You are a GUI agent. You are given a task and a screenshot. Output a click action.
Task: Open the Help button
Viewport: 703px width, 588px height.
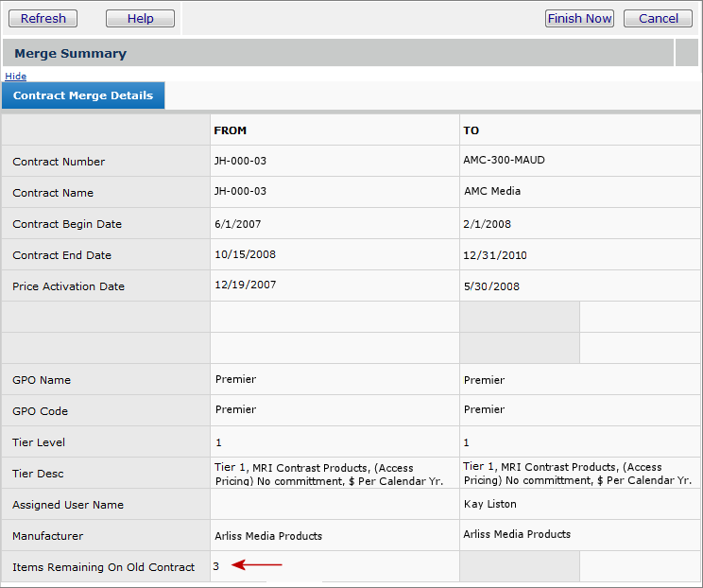tap(140, 18)
